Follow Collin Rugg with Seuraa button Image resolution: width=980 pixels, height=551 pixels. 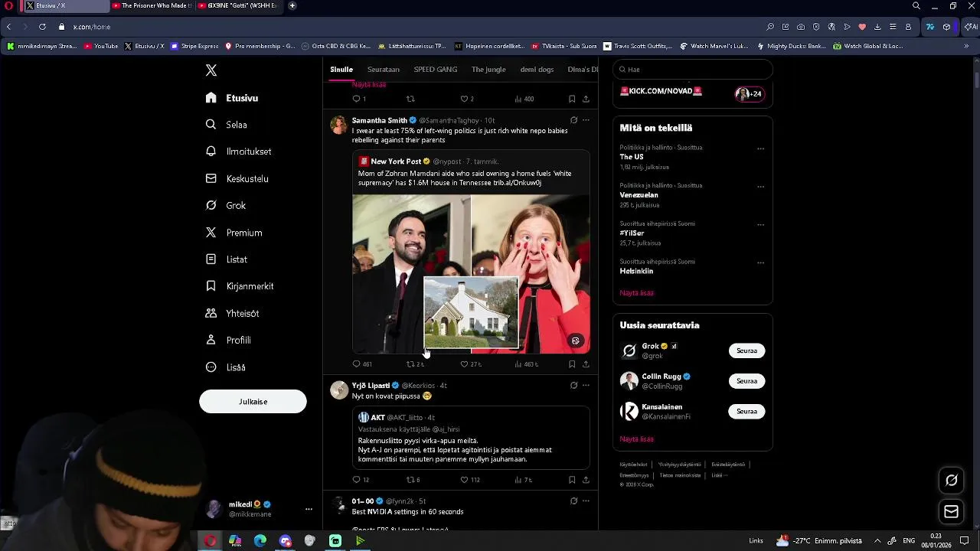click(746, 381)
